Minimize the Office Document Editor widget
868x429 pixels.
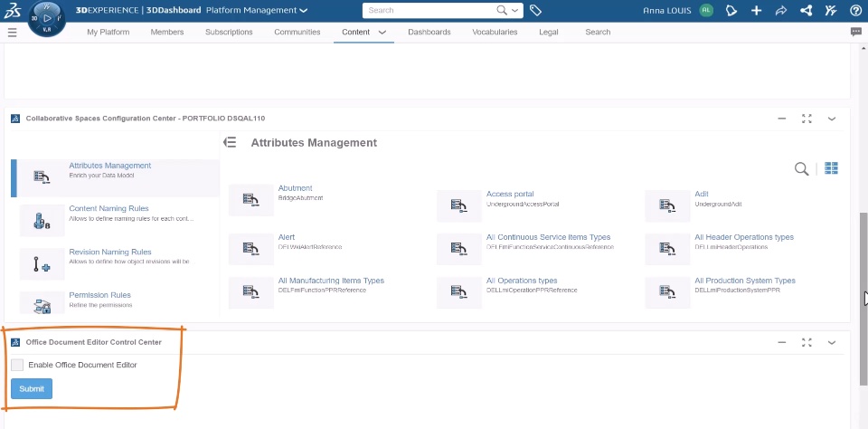pyautogui.click(x=781, y=342)
